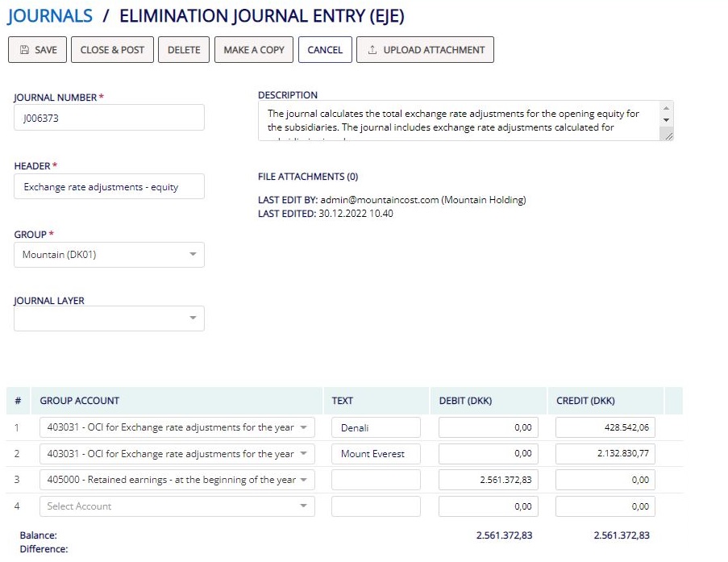Click the credit field showing 428.542,06
The height and width of the screenshot is (562, 728).
tap(605, 427)
